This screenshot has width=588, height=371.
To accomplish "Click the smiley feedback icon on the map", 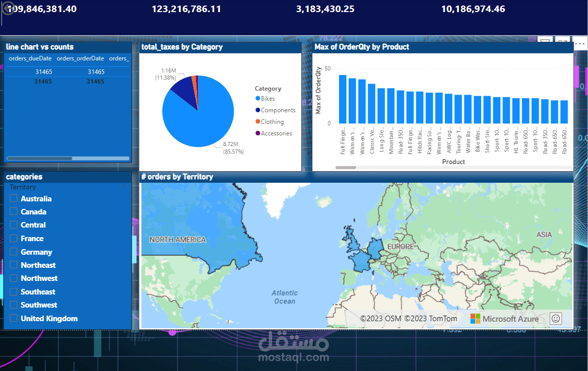I will (x=555, y=318).
